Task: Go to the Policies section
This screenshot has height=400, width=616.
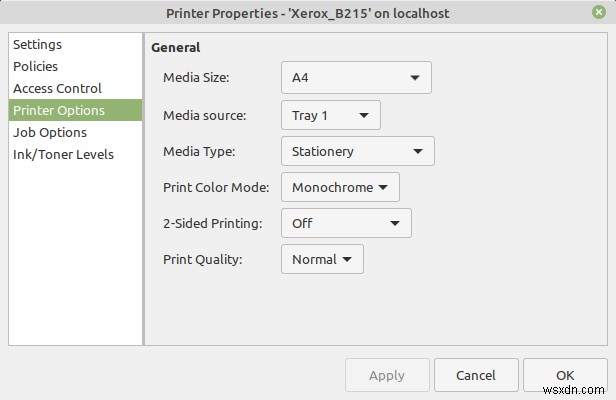Action: pyautogui.click(x=36, y=66)
